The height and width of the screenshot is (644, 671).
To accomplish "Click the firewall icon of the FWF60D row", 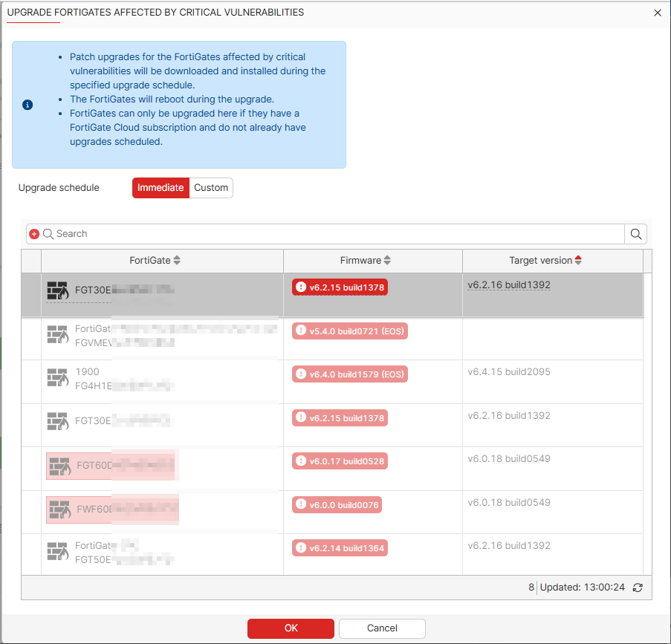I will tap(60, 510).
